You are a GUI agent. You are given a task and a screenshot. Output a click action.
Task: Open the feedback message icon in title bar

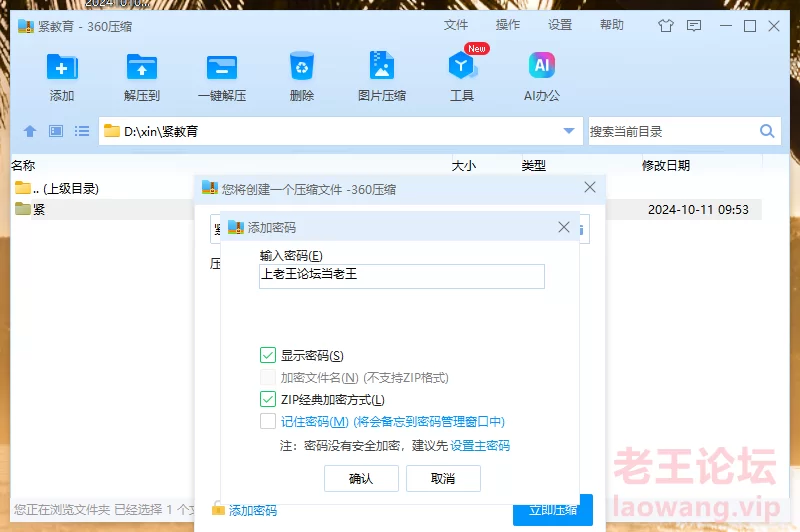click(x=694, y=26)
